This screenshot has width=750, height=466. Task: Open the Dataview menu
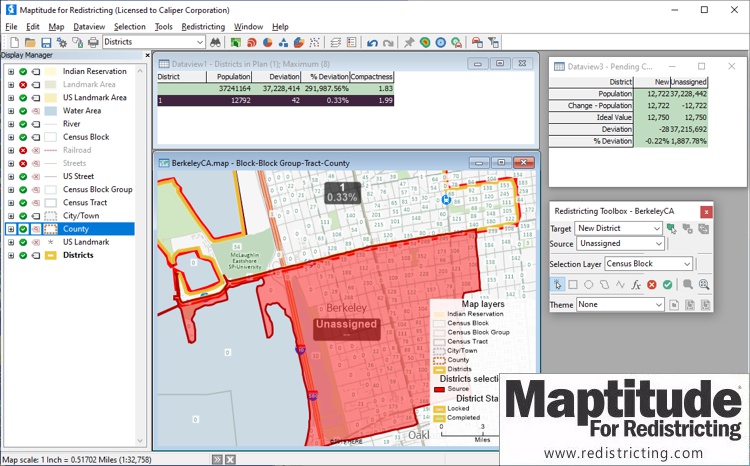click(x=89, y=26)
